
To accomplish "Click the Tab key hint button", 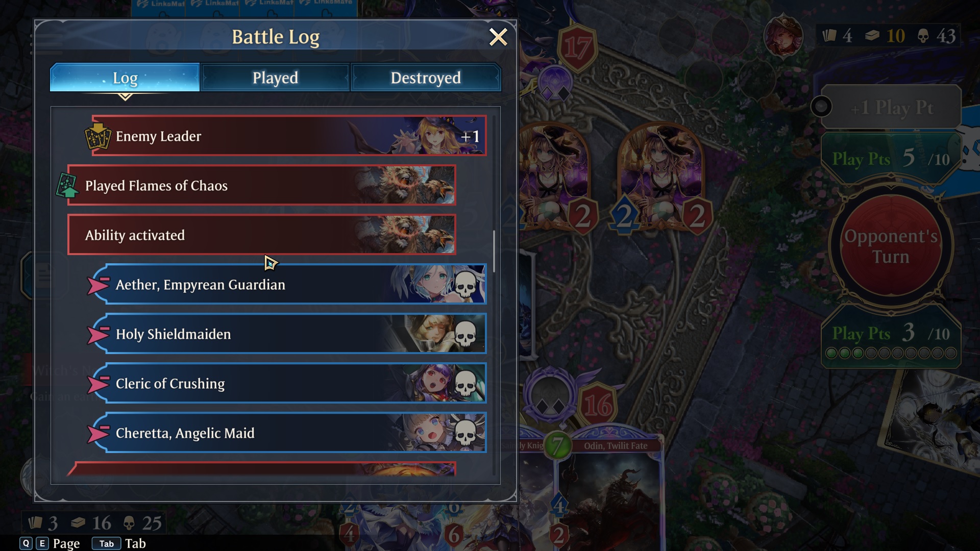I will 106,543.
